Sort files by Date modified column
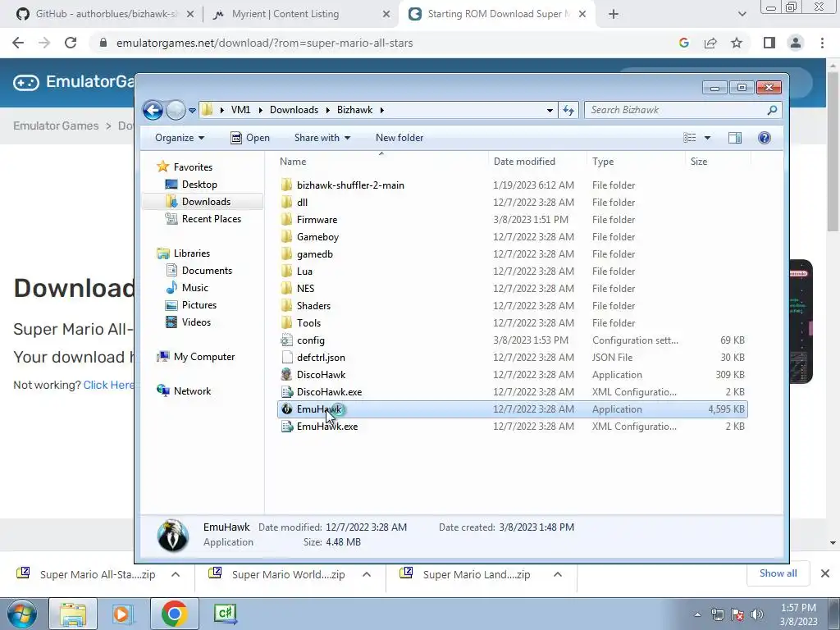 click(x=524, y=162)
